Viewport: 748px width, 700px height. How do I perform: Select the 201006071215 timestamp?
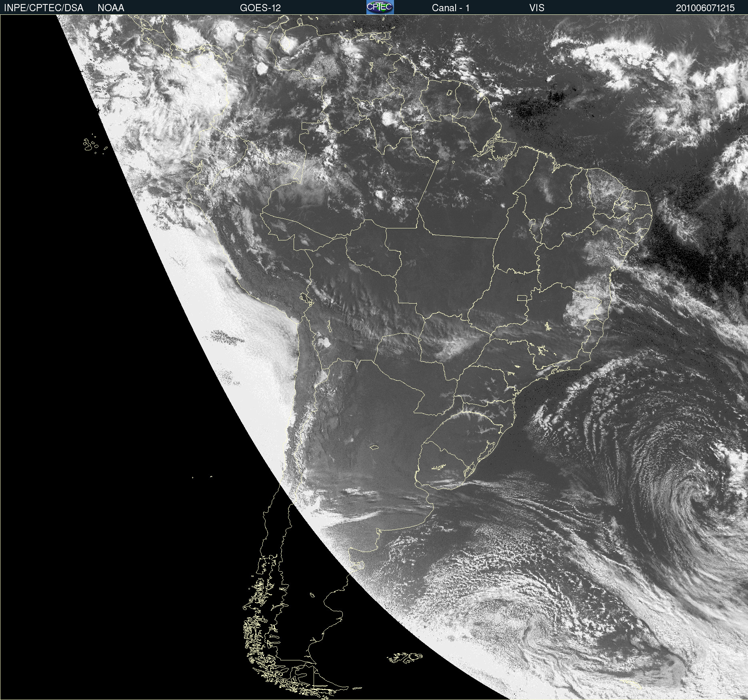705,8
